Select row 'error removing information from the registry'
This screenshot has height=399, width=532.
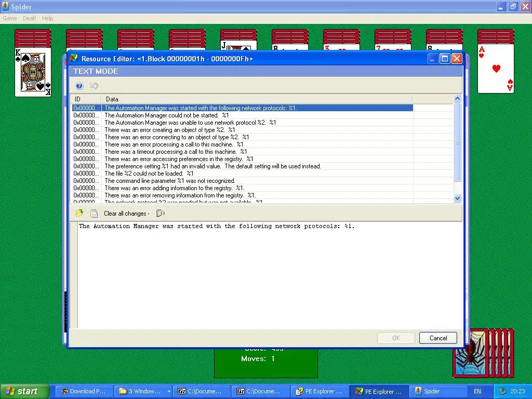point(243,195)
